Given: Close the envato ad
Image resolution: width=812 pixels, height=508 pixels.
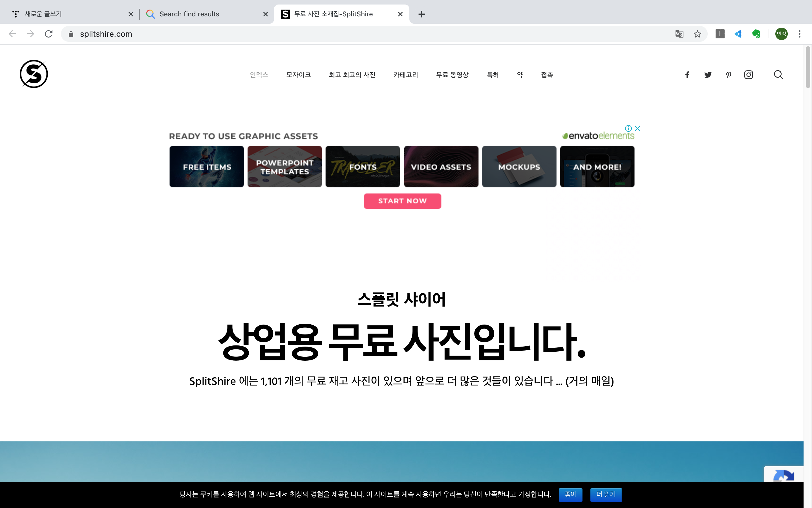Looking at the screenshot, I should (637, 128).
